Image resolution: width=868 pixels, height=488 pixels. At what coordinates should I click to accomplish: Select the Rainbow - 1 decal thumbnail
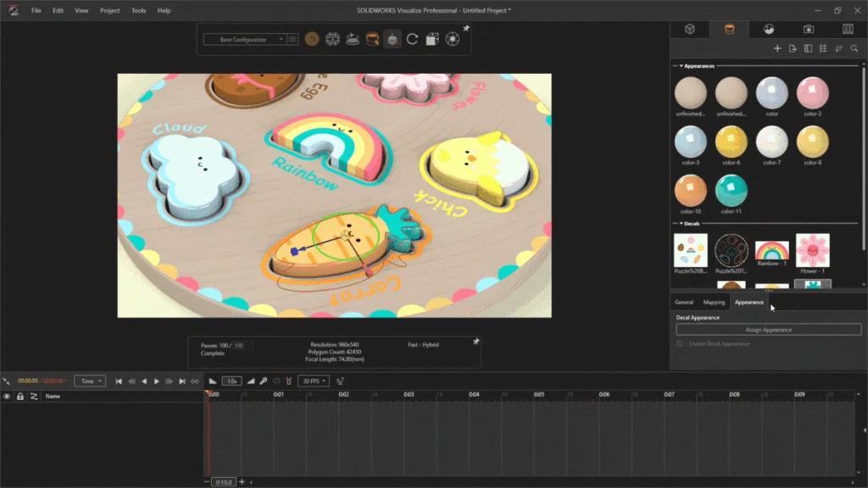click(x=771, y=252)
